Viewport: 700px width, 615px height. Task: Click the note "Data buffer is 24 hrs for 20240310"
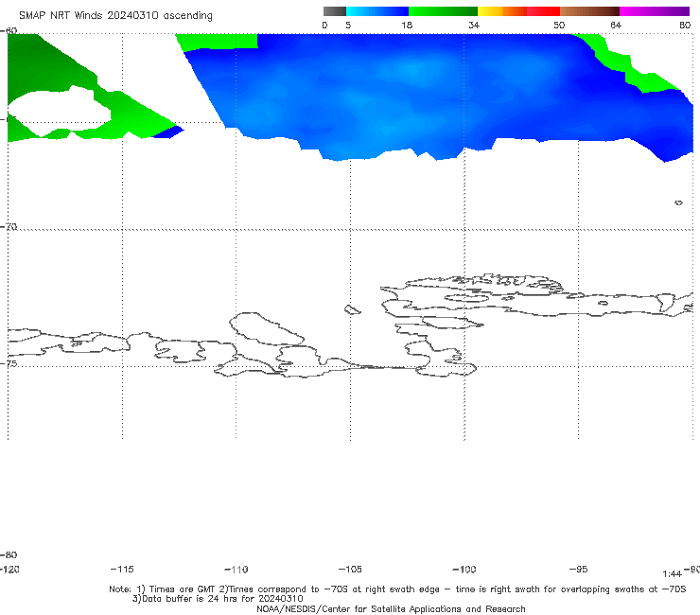[x=218, y=599]
